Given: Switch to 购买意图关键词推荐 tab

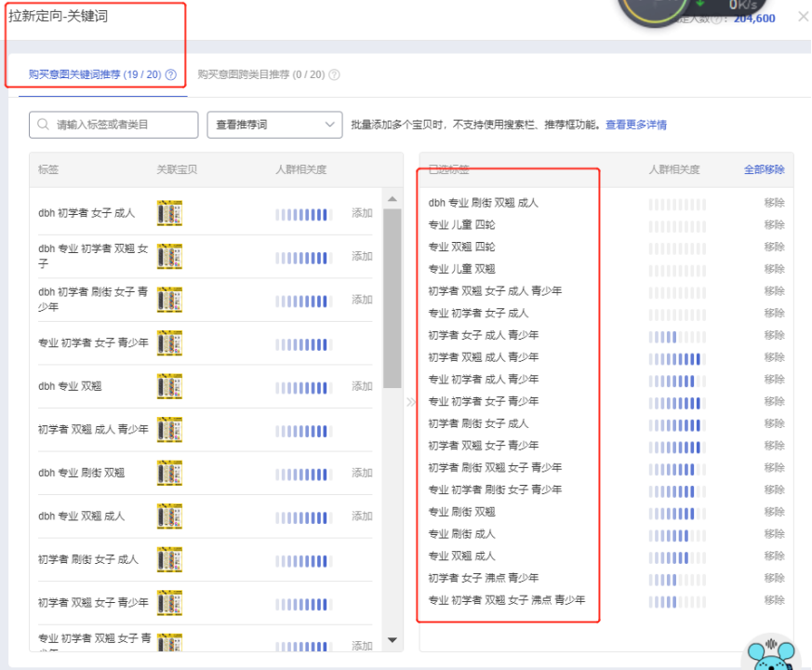Looking at the screenshot, I should click(95, 74).
